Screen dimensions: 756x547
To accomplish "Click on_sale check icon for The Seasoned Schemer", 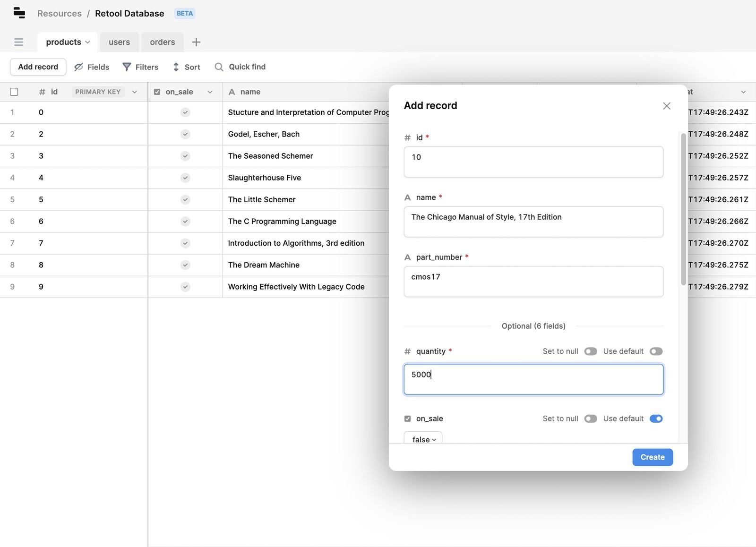I will pos(185,156).
